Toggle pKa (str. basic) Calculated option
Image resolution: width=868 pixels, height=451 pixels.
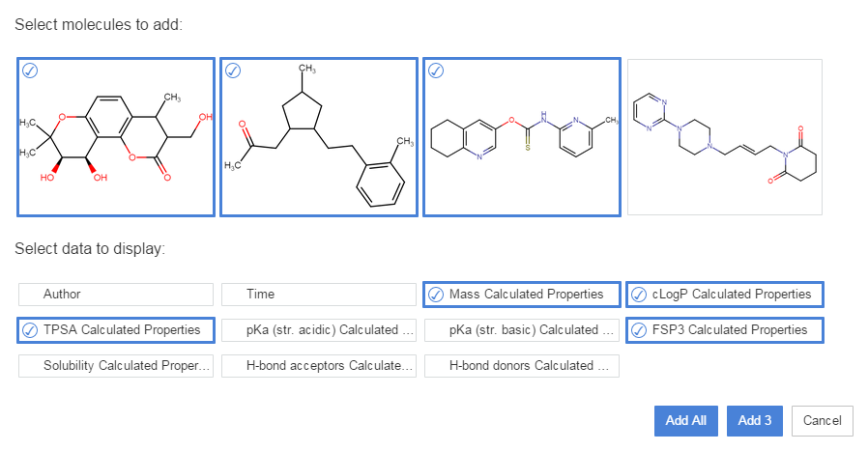tap(522, 330)
